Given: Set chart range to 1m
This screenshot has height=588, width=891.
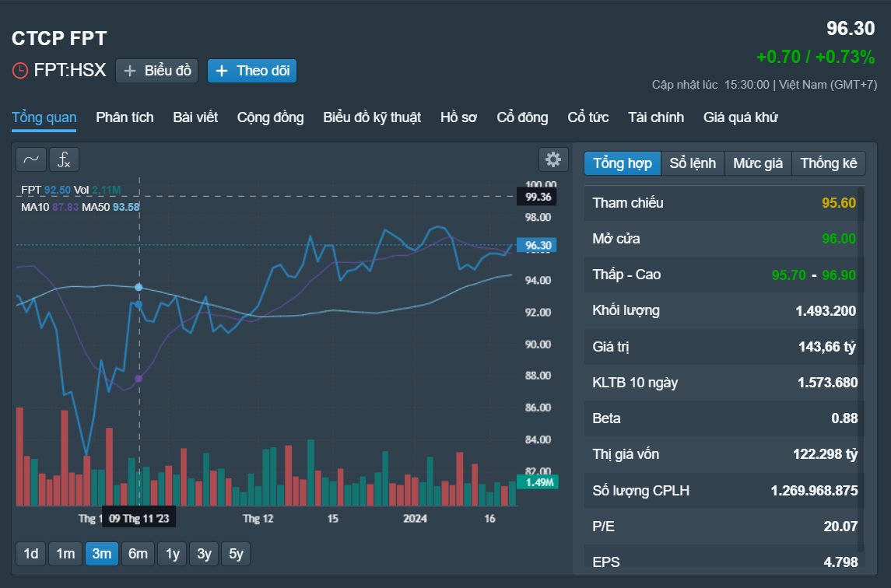Looking at the screenshot, I should tap(65, 554).
